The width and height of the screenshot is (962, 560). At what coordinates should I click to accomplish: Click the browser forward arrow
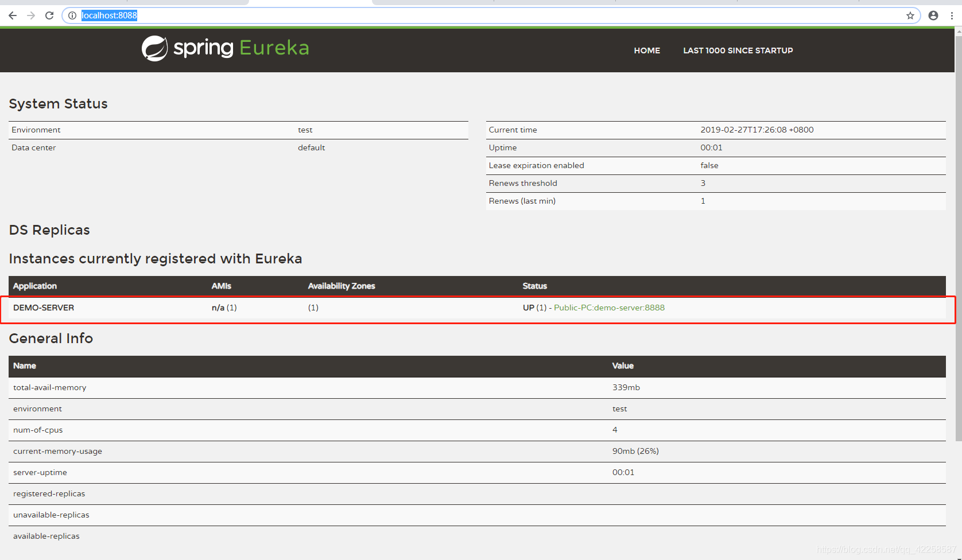pos(31,15)
